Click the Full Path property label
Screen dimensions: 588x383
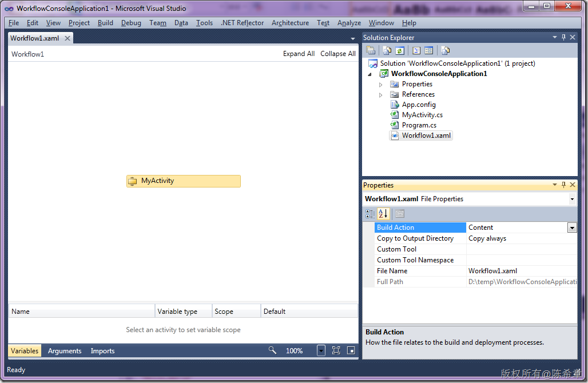pos(390,282)
